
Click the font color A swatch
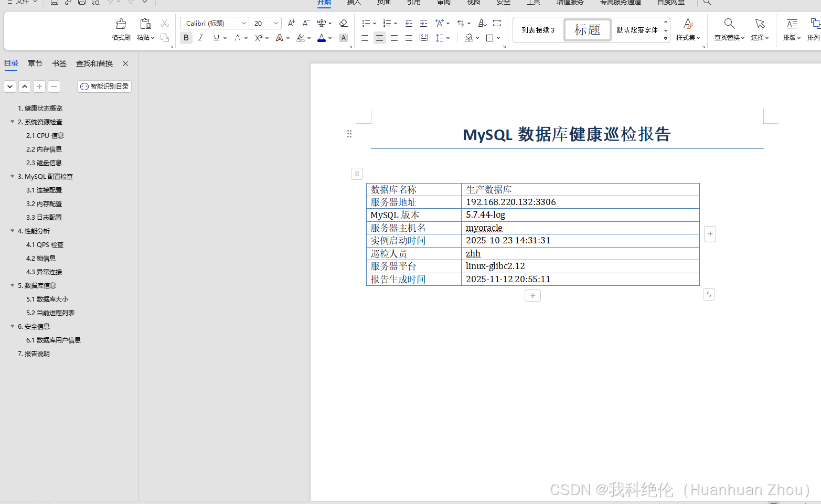[x=322, y=38]
